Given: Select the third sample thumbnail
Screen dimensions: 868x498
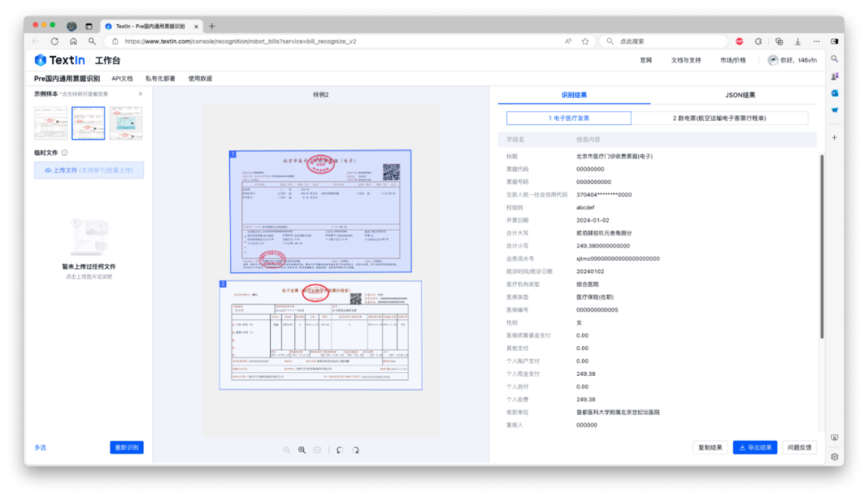Looking at the screenshot, I should pos(125,123).
